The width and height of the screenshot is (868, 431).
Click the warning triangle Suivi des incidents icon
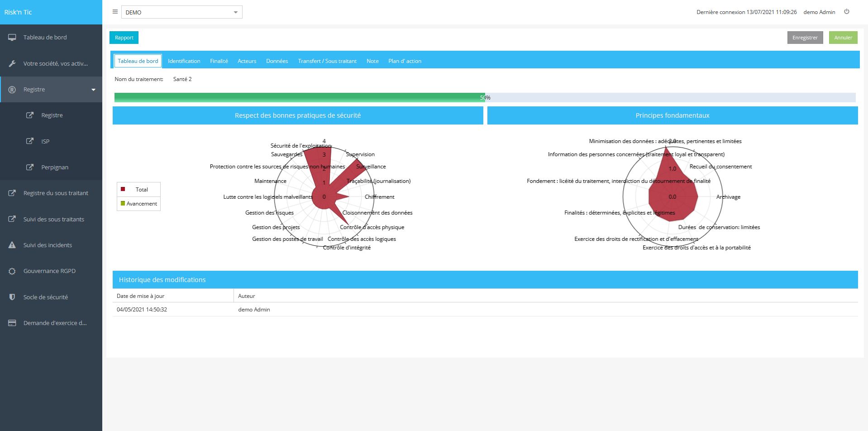(12, 245)
